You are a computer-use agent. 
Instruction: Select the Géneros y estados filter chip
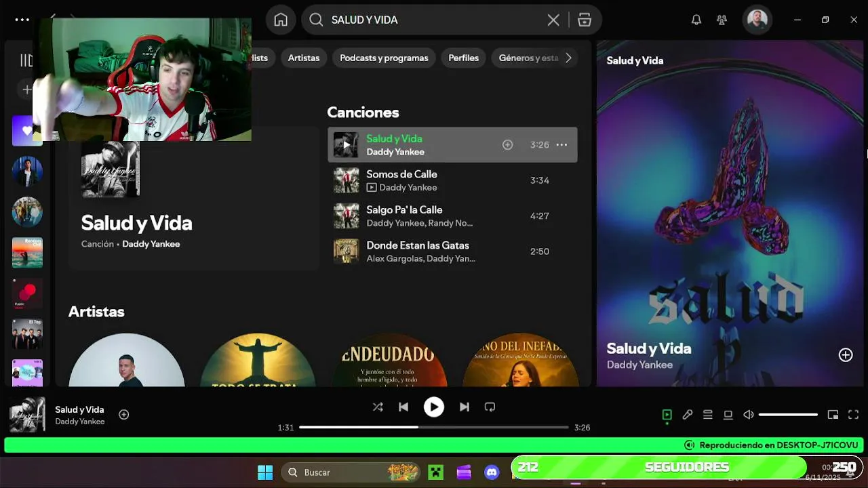528,58
